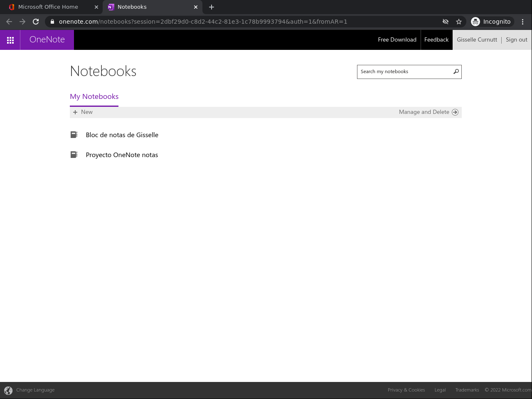
Task: Select the My Notebooks tab
Action: [x=94, y=97]
